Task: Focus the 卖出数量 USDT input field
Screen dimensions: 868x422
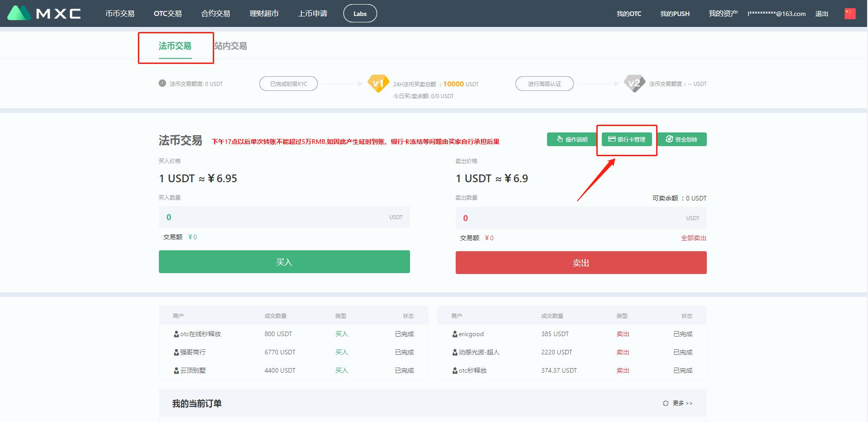Action: (x=581, y=218)
